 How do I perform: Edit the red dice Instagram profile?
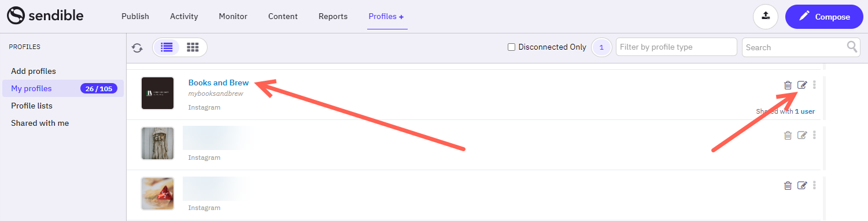point(802,185)
